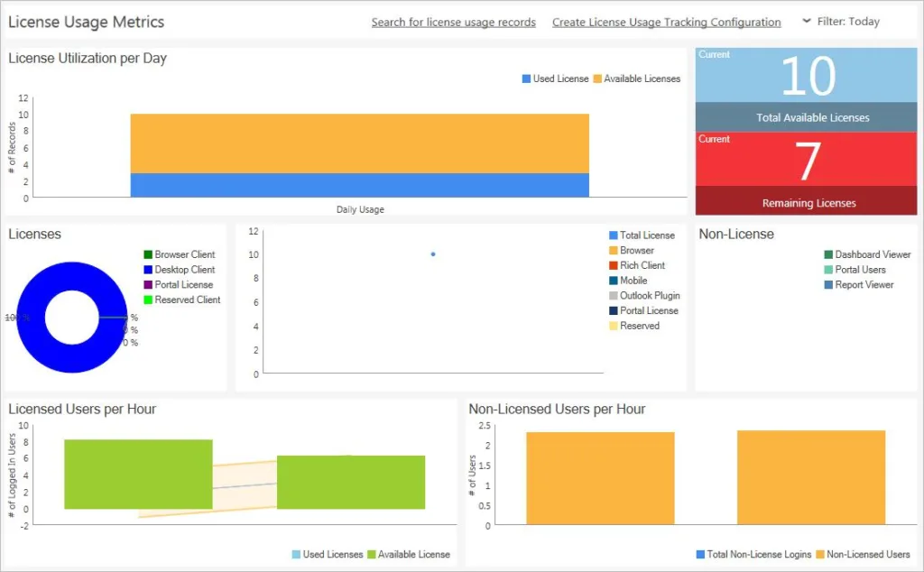Select Outlook Plugin legend icon
Image resolution: width=924 pixels, height=572 pixels.
(x=614, y=296)
